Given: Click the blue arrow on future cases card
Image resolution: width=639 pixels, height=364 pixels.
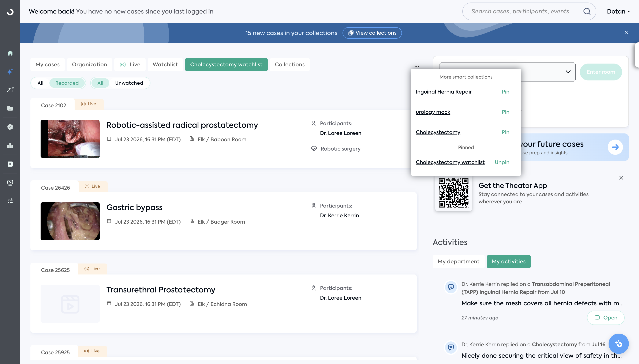Looking at the screenshot, I should tap(615, 147).
